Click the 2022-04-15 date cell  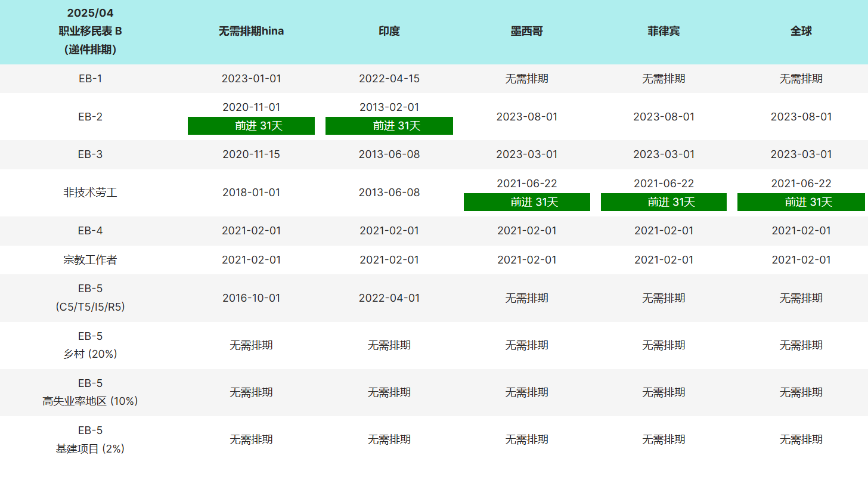tap(389, 78)
